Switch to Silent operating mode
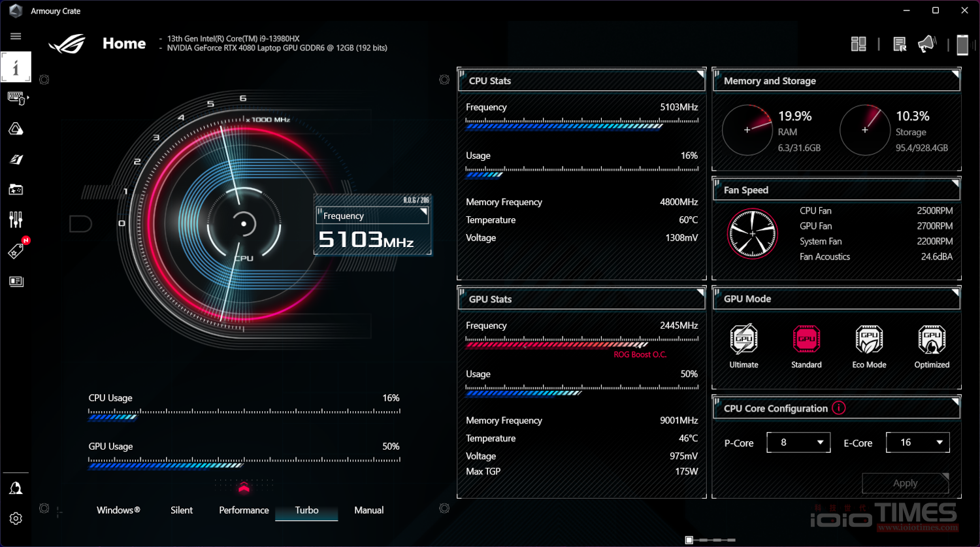Screen dimensions: 980x547 coord(182,510)
